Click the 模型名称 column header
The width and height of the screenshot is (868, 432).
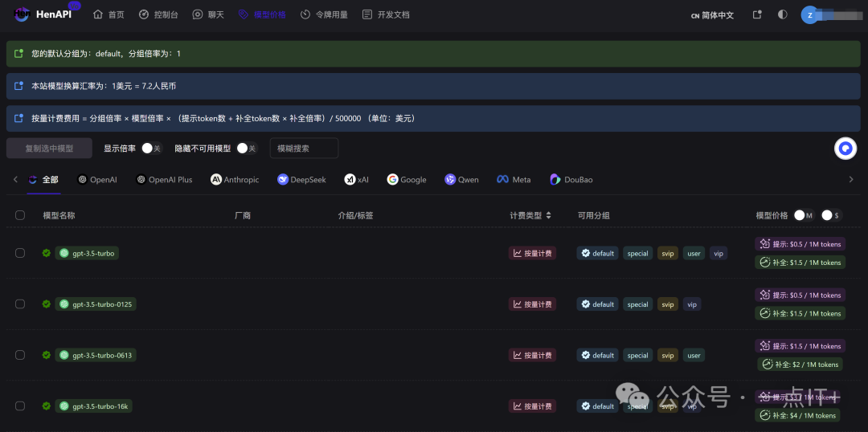pyautogui.click(x=59, y=215)
